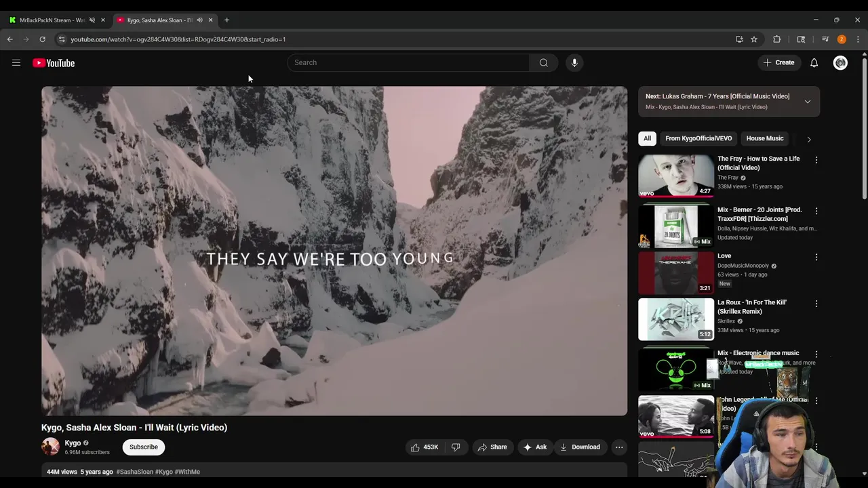Open 'The Fray - How to Save a Life' title
Viewport: 868px width, 488px height.
759,163
